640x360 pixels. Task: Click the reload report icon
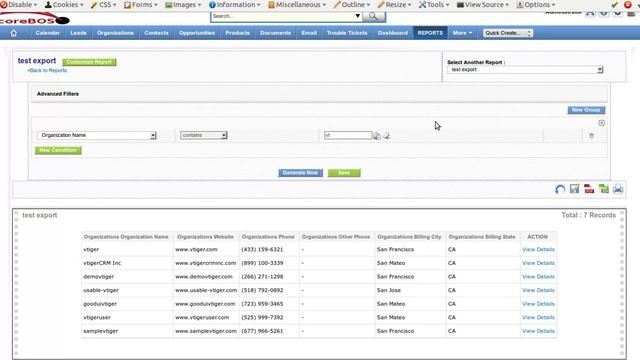(x=560, y=189)
